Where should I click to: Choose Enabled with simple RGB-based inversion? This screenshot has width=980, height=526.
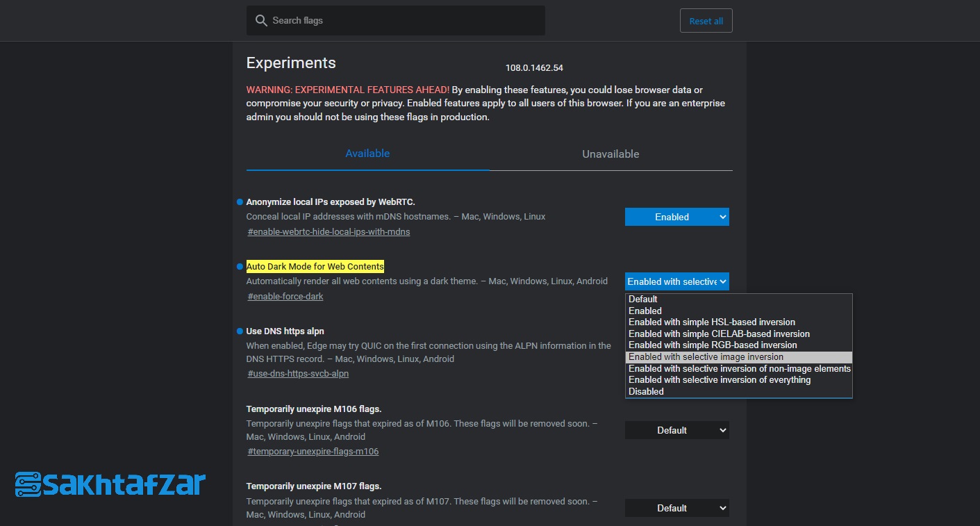pos(713,345)
